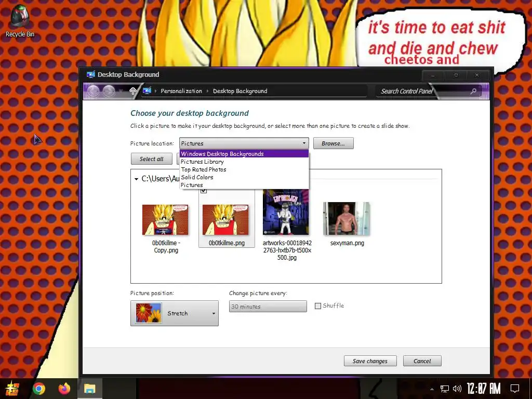Select the 0b0tkillme.png thumbnail
This screenshot has width=532, height=399.
(x=225, y=220)
